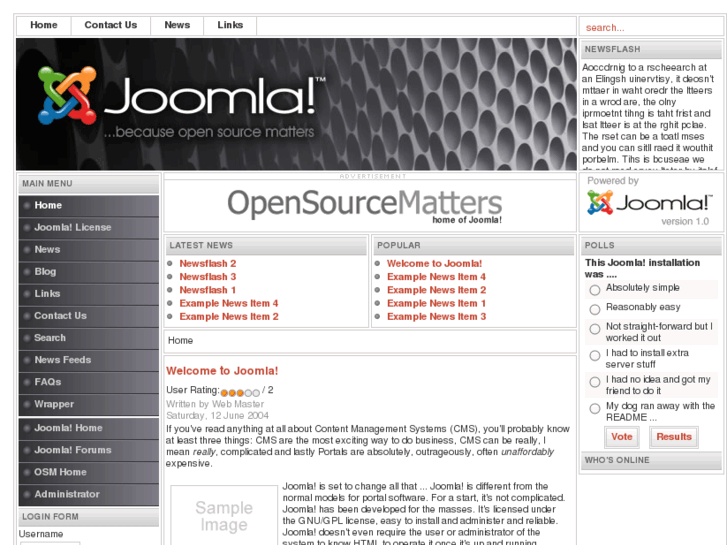Image resolution: width=727 pixels, height=545 pixels.
Task: Select FAQs in the Main Menu
Action: coord(89,382)
